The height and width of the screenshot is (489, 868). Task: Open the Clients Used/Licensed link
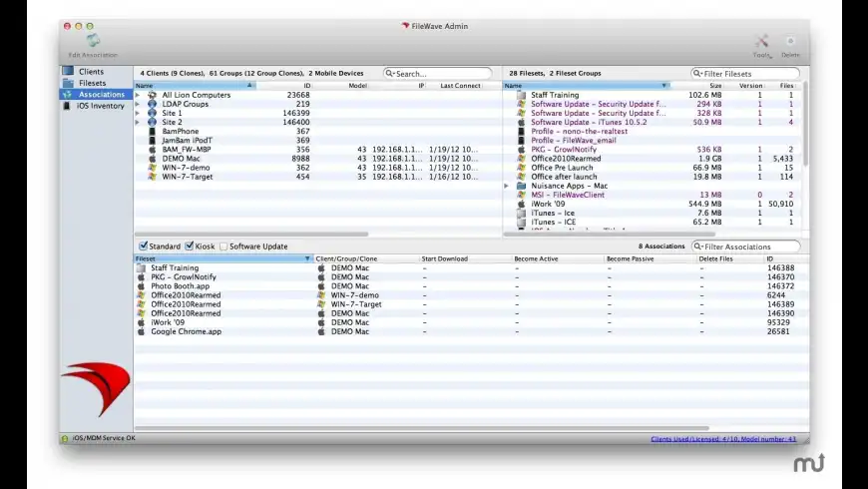coord(723,439)
